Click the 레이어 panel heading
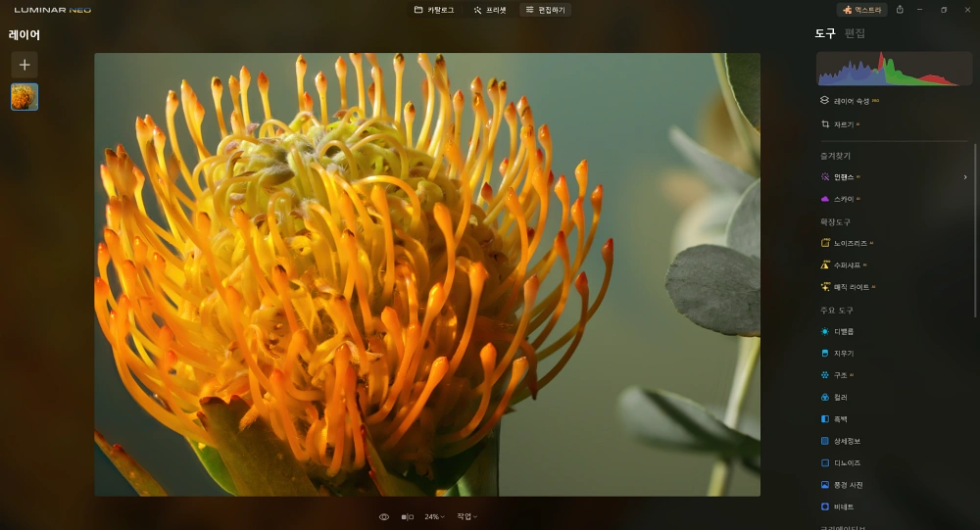Image resolution: width=980 pixels, height=530 pixels. [24, 35]
